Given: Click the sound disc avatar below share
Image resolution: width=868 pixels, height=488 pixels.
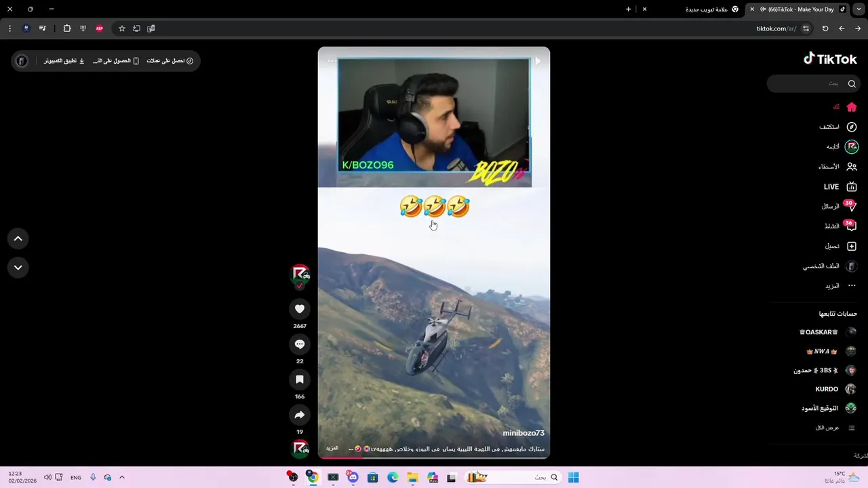Looking at the screenshot, I should click(300, 449).
